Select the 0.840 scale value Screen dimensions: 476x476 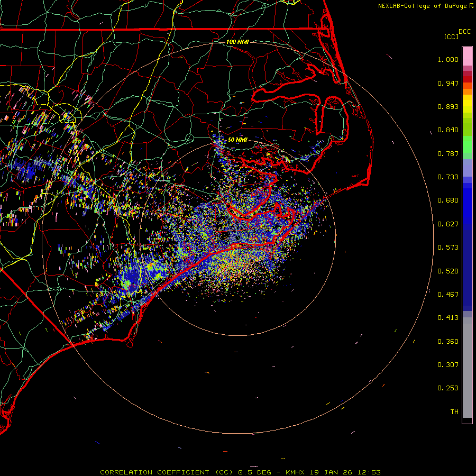coord(448,130)
